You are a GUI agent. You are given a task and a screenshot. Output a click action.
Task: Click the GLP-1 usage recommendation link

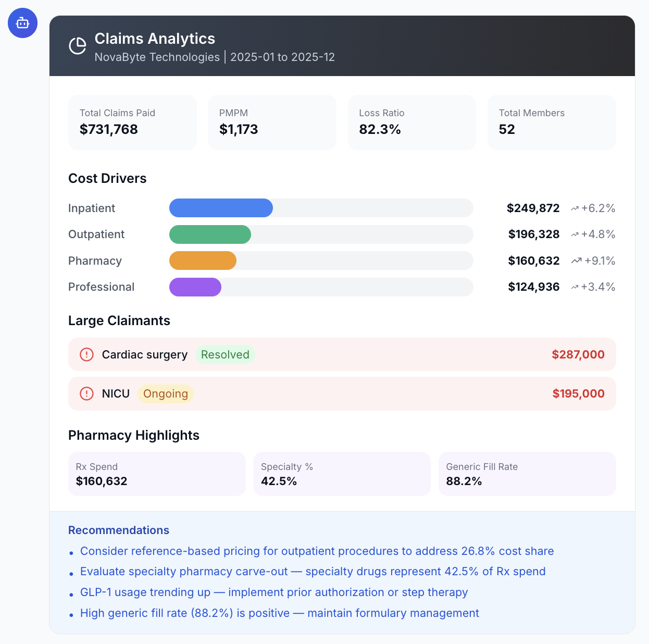click(x=273, y=592)
